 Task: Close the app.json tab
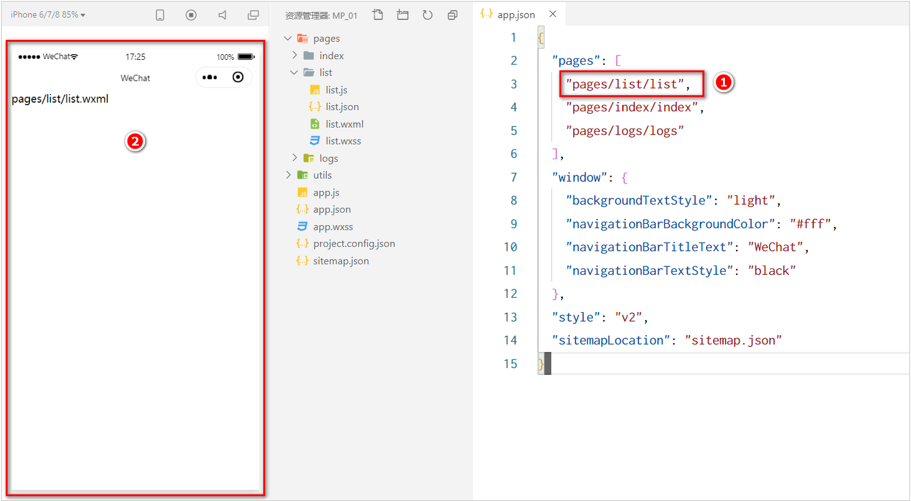point(553,14)
